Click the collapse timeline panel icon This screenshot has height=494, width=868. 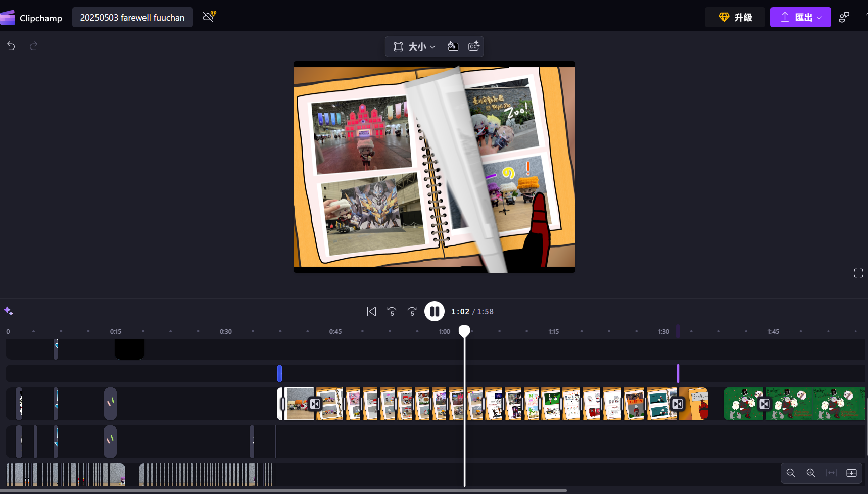[x=851, y=473]
